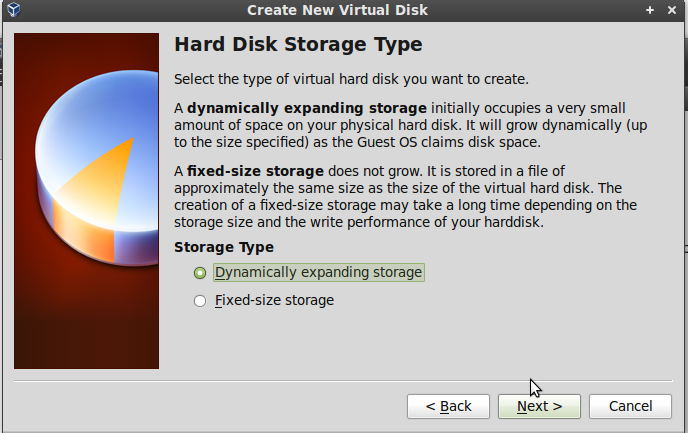Cancel the virtual disk wizard
Viewport: 688px width, 433px height.
point(630,406)
